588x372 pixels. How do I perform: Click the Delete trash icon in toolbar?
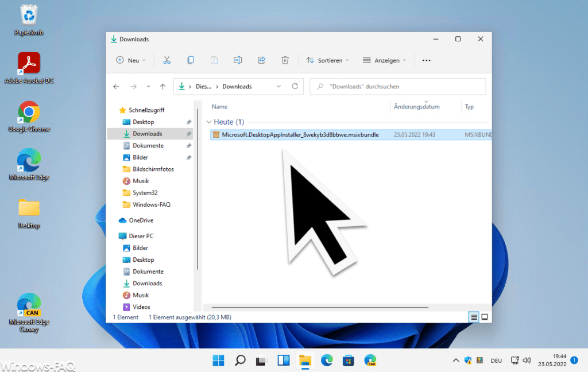[285, 60]
